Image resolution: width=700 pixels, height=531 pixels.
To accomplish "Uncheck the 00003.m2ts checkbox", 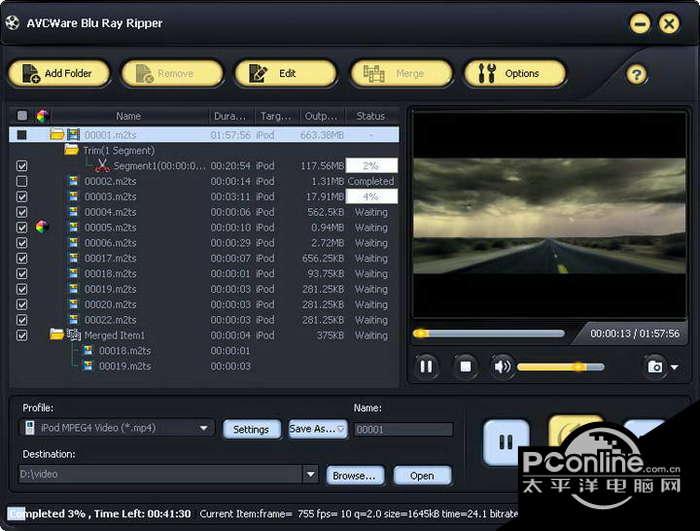I will pos(21,197).
